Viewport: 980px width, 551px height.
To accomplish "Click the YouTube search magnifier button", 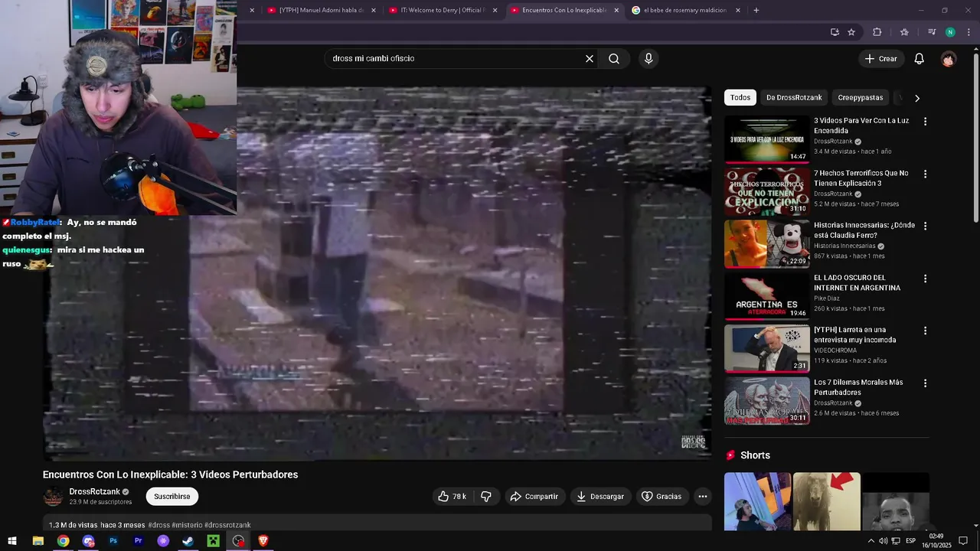I will [614, 59].
